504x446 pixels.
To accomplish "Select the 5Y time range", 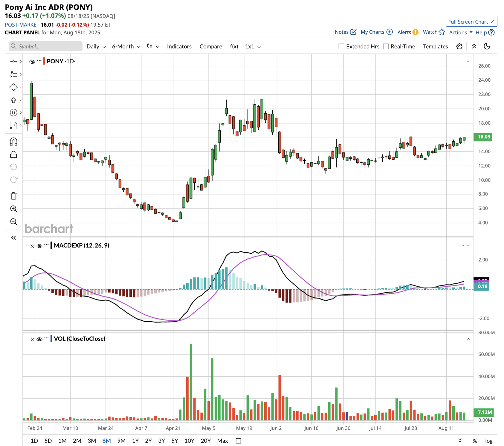I will [x=175, y=441].
